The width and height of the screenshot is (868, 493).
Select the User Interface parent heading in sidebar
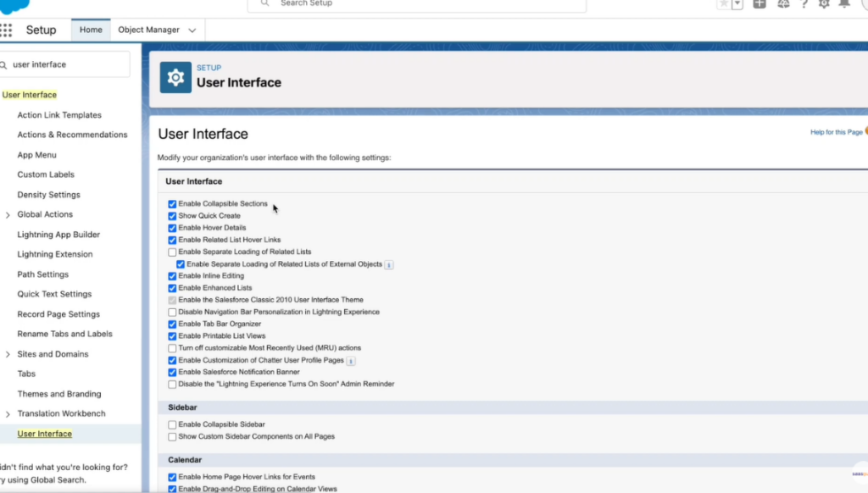(x=30, y=95)
